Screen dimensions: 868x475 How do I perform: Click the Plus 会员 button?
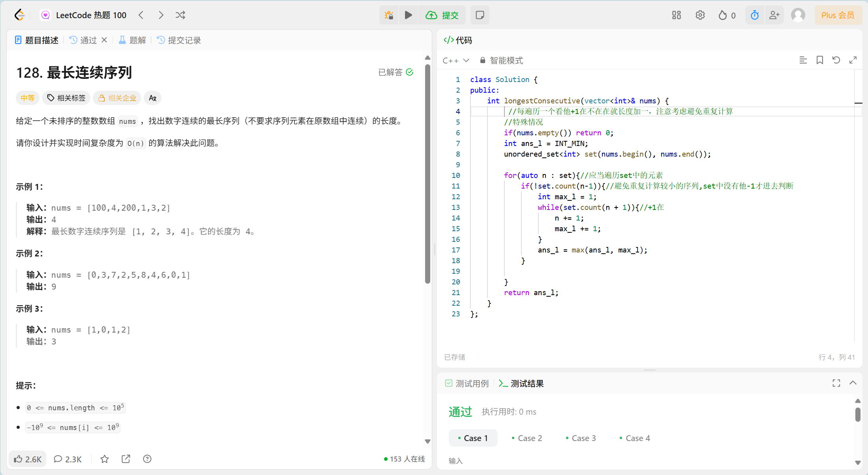tap(838, 15)
